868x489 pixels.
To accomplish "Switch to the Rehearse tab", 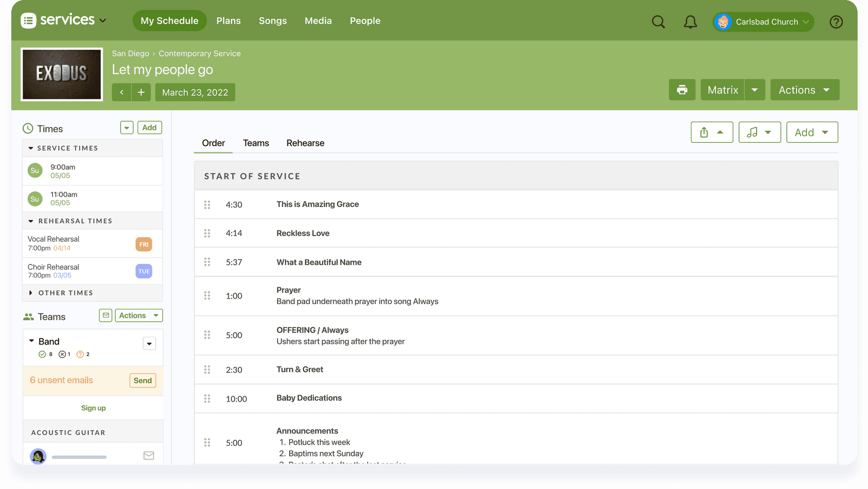I will (305, 143).
